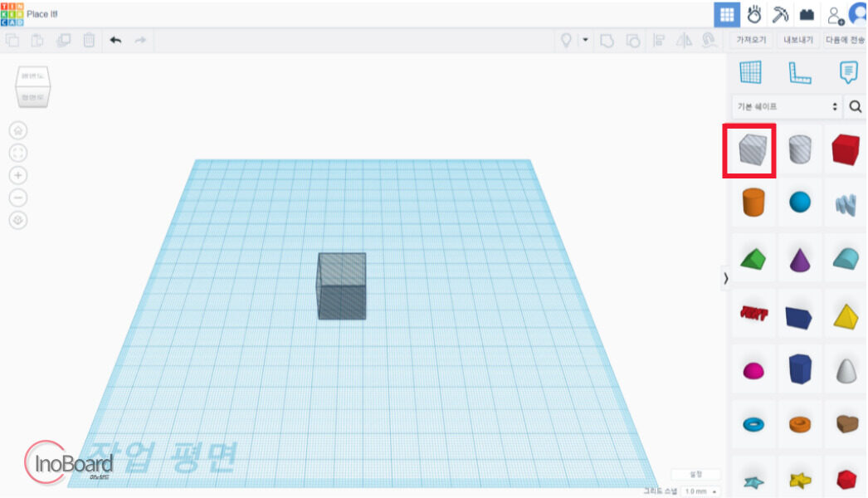This screenshot has width=868, height=498.
Task: Select the Box hole shape
Action: coord(752,149)
